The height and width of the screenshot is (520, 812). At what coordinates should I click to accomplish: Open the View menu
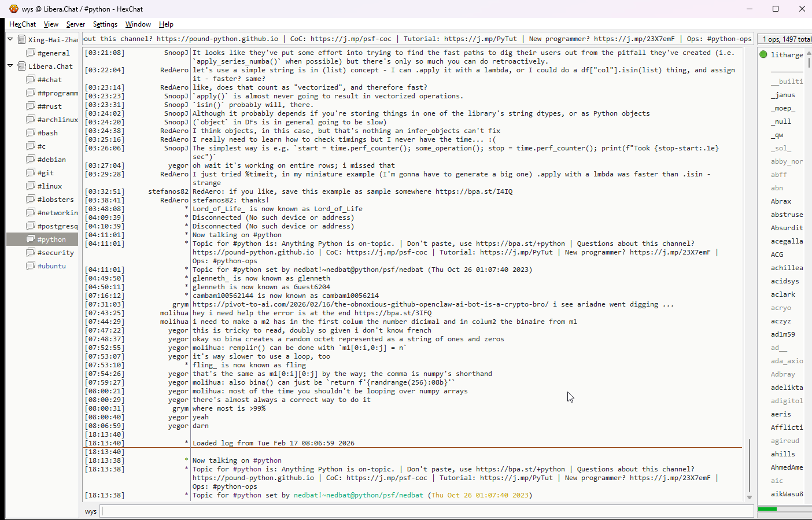(x=51, y=24)
